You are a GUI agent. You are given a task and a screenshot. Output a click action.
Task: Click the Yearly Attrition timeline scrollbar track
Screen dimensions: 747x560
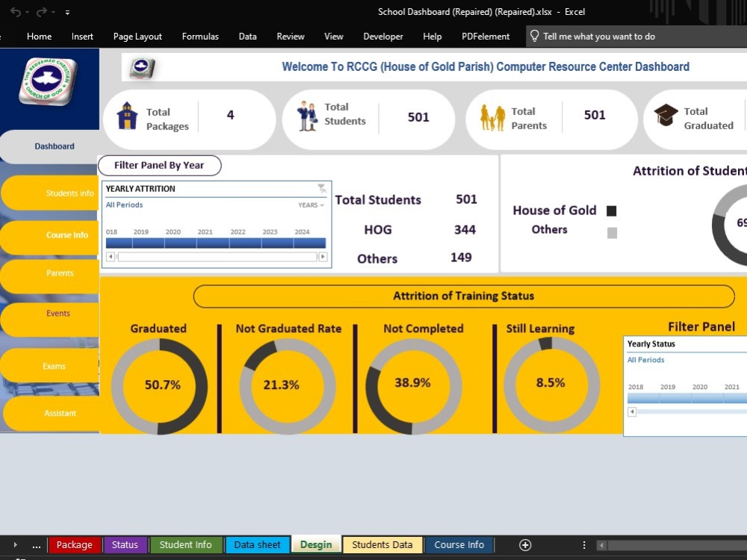click(217, 257)
